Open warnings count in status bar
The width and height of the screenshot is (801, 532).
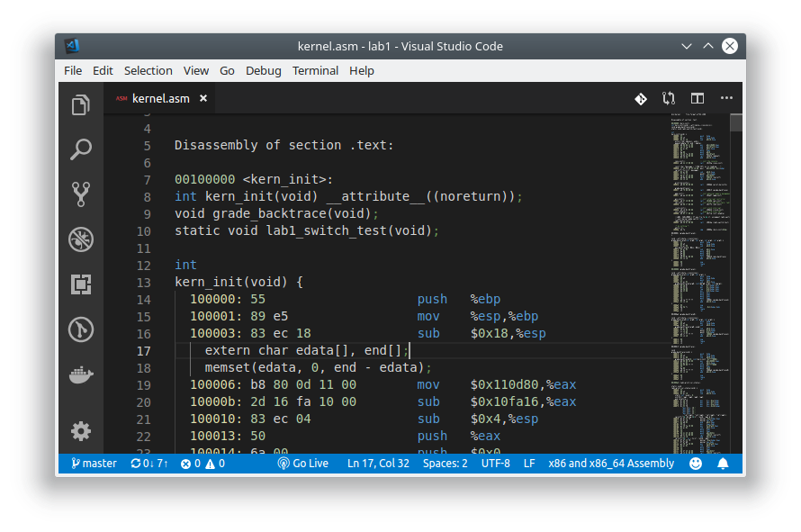215,464
